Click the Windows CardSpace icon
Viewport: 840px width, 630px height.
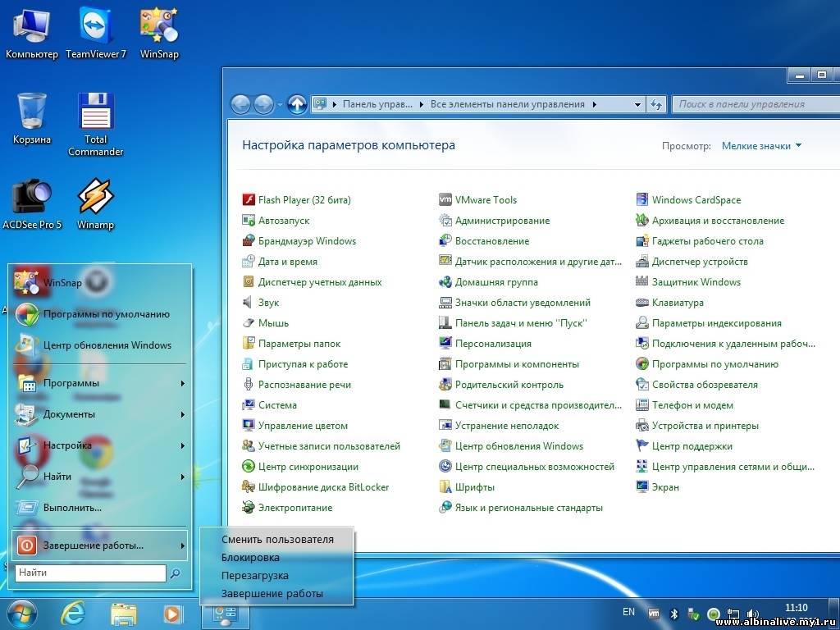[641, 200]
